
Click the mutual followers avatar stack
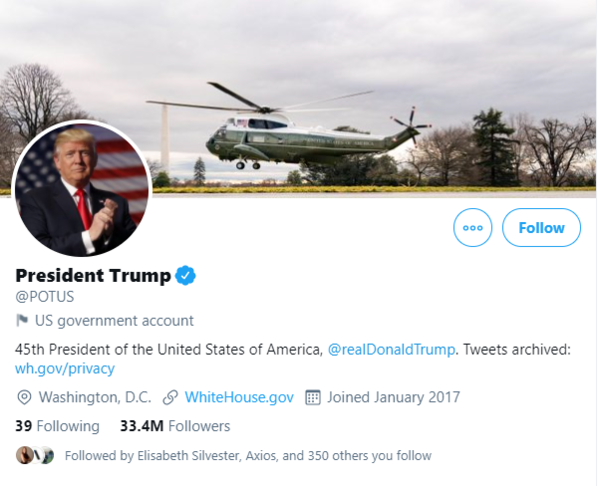(x=35, y=455)
